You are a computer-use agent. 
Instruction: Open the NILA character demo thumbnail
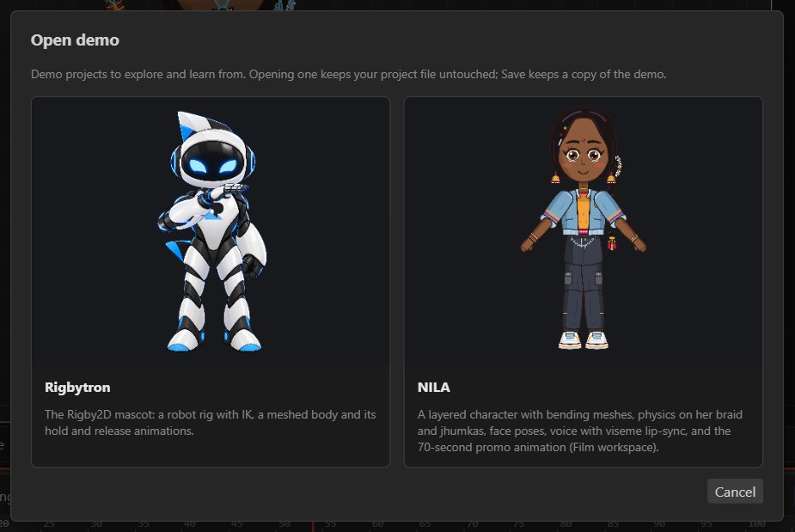[x=583, y=232]
